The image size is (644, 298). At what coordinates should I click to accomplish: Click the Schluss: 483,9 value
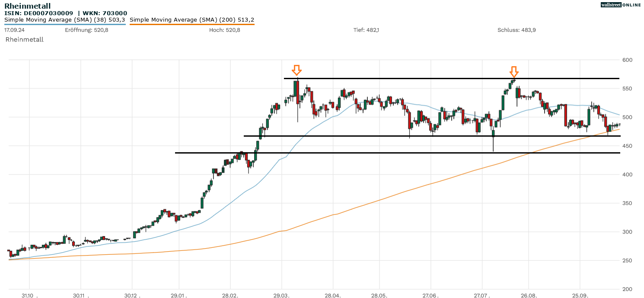(516, 30)
